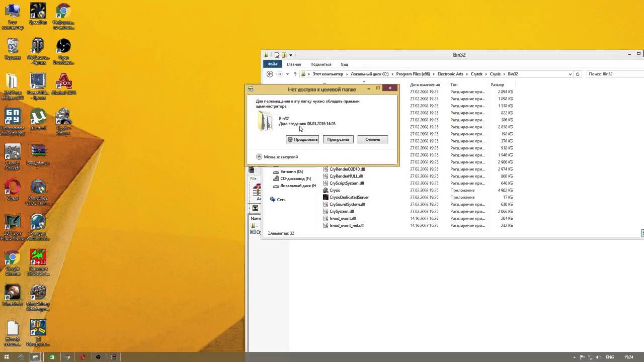
Task: Launch the Alcohol 120% shortcut
Action: (x=63, y=84)
